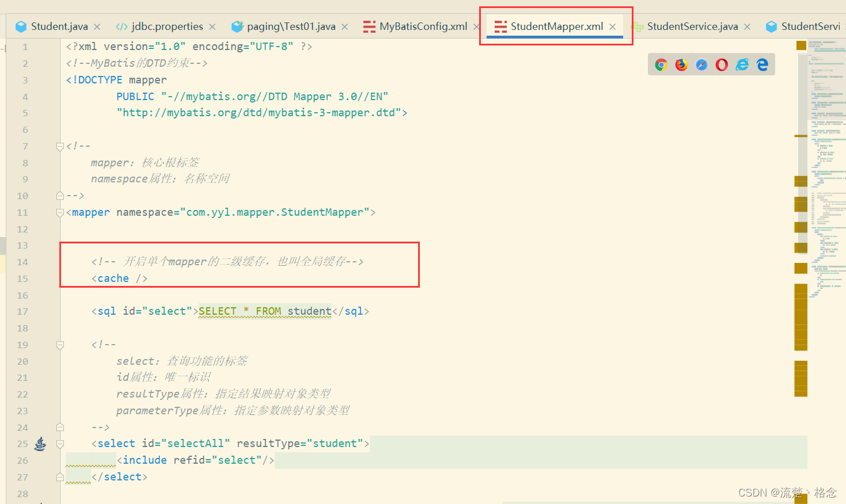Collapse the mapper element at line 11
Image resolution: width=846 pixels, height=504 pixels.
[x=60, y=213]
